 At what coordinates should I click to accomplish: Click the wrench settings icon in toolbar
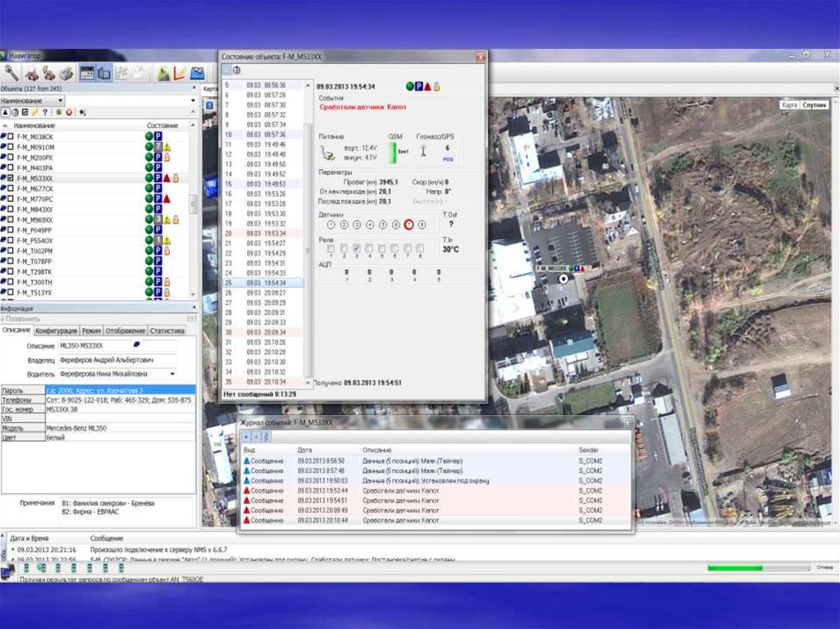[11, 73]
